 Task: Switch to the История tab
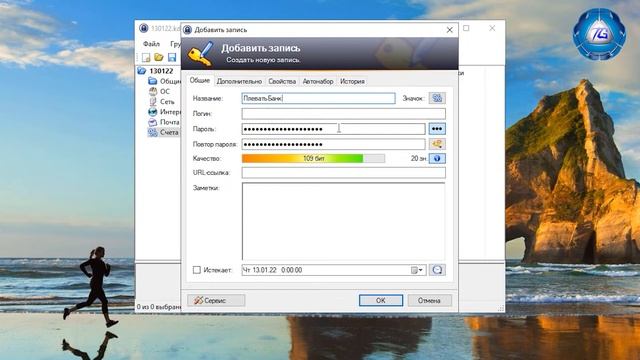click(352, 81)
